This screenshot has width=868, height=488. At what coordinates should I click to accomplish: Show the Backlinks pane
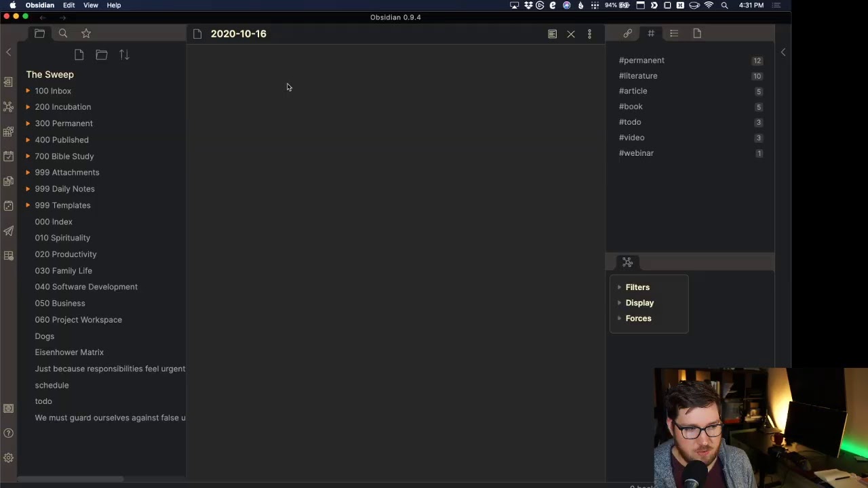(628, 33)
